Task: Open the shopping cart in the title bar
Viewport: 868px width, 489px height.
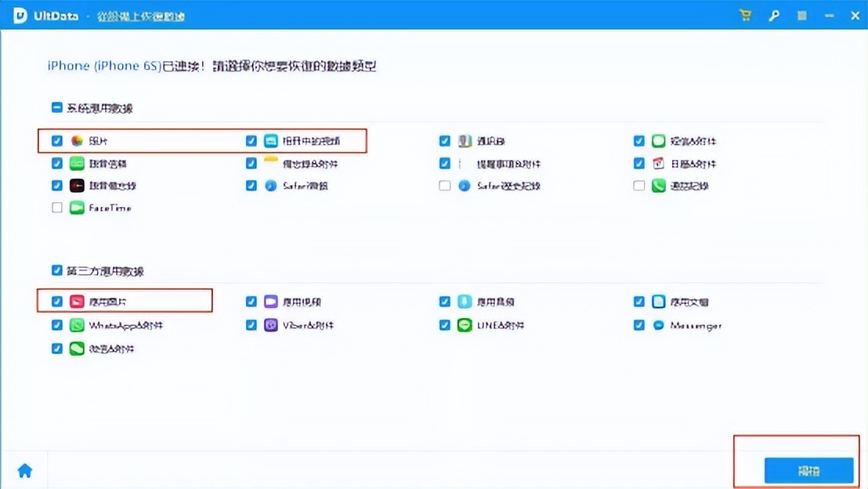Action: click(745, 15)
